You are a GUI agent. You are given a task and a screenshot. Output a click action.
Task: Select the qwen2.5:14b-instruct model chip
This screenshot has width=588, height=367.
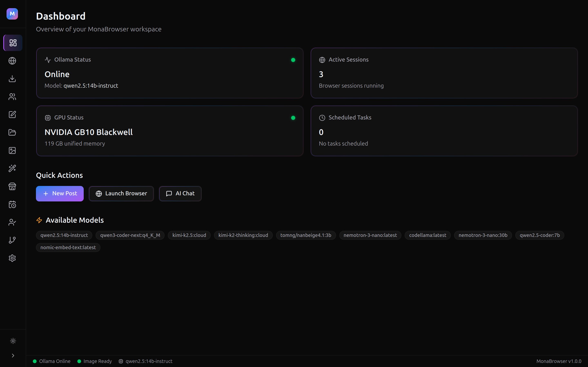click(64, 235)
